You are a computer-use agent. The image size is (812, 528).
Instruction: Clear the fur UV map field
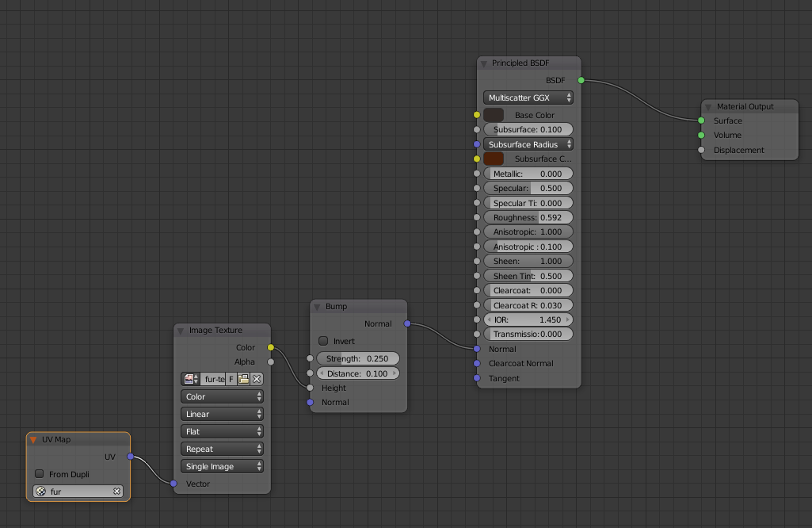click(116, 492)
